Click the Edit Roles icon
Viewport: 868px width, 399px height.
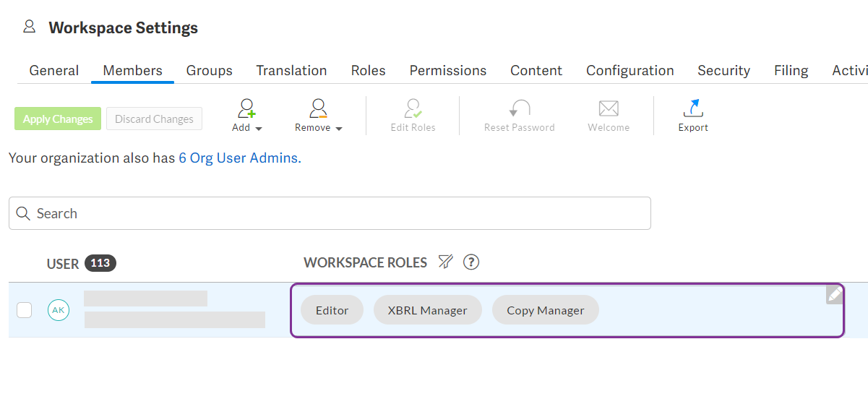click(x=413, y=108)
